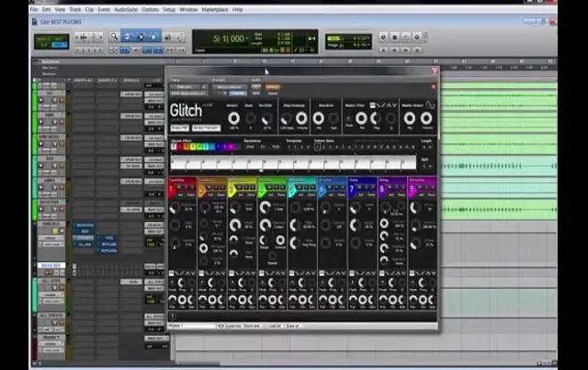Screen dimensions: 588x370
Task: Click the Master Output waveform icon
Action: [430, 105]
